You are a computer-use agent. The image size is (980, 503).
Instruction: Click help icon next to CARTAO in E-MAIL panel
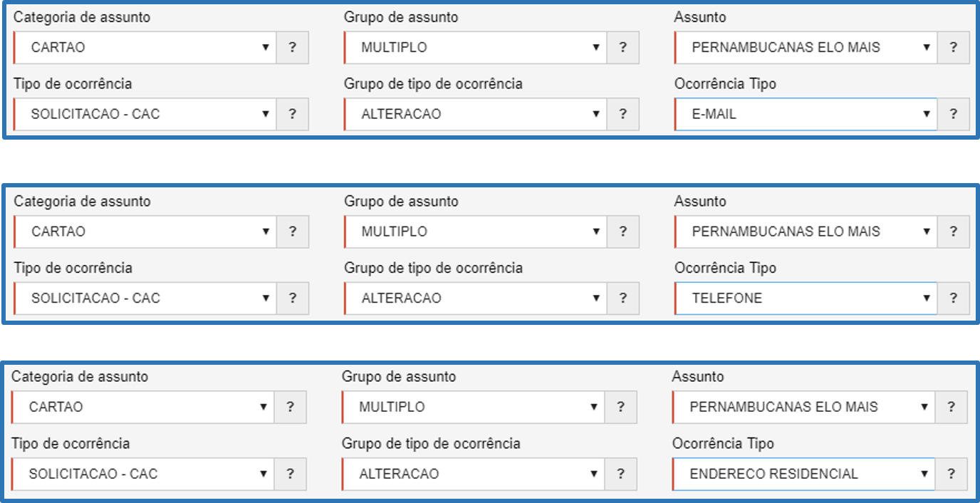tap(292, 48)
